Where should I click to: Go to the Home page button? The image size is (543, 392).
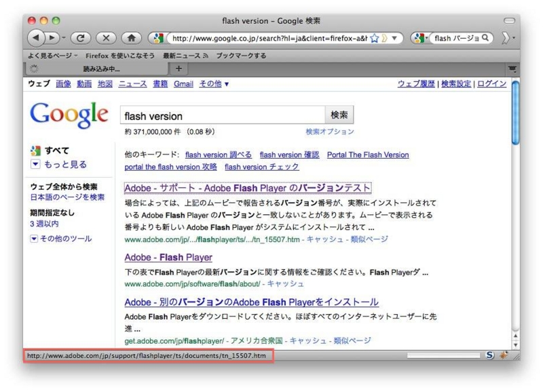131,38
